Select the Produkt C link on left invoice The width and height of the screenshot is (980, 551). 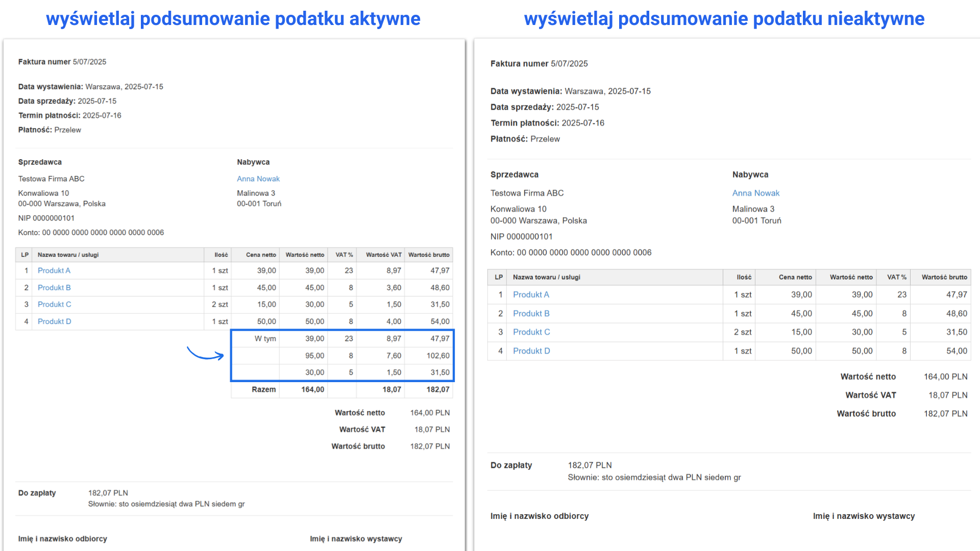(54, 304)
